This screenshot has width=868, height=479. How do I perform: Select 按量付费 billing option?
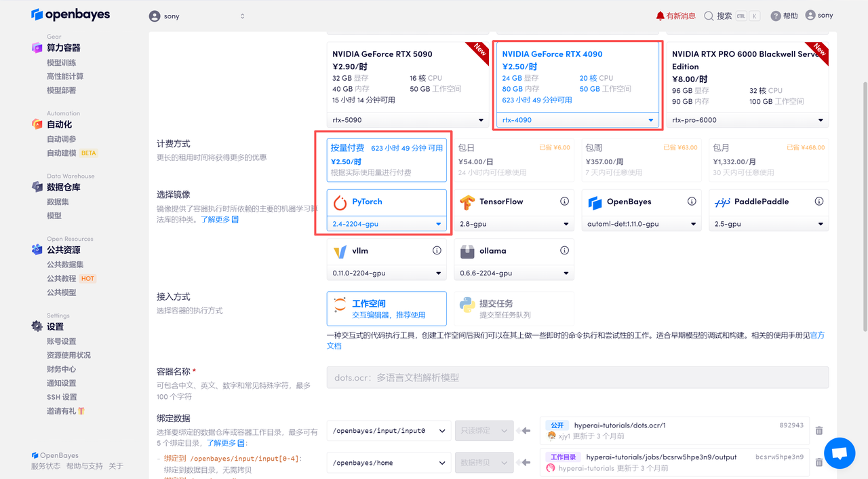tap(387, 160)
